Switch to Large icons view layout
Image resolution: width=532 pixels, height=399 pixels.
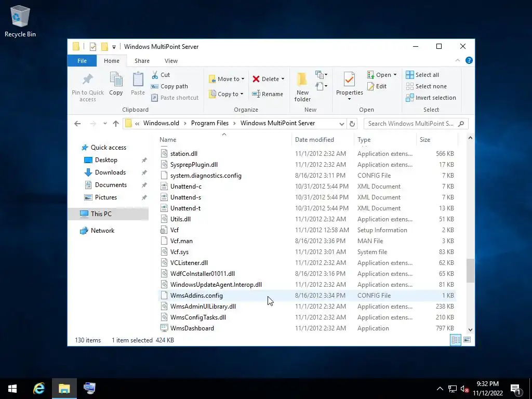click(x=467, y=340)
